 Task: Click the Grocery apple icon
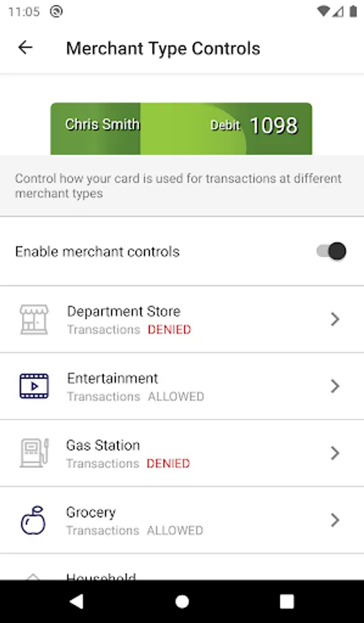pyautogui.click(x=33, y=520)
